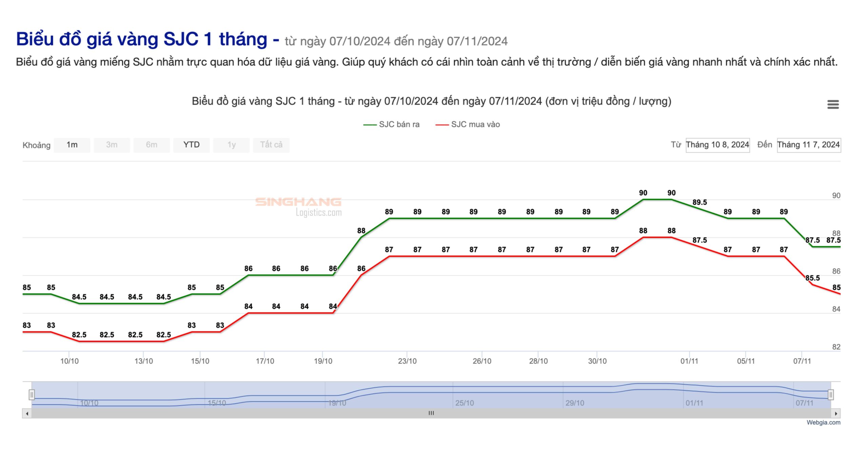
Task: Click the 85.5 data label on red line
Action: pyautogui.click(x=813, y=278)
